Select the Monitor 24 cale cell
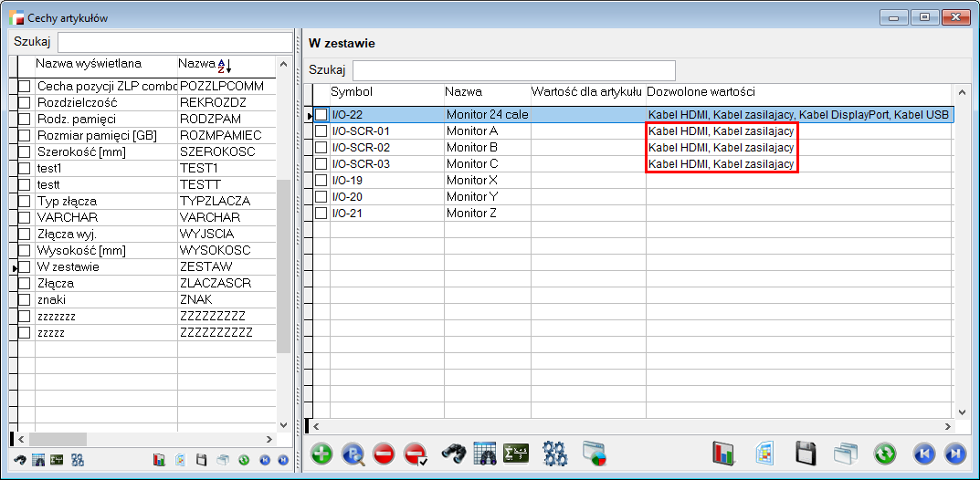 [x=487, y=115]
